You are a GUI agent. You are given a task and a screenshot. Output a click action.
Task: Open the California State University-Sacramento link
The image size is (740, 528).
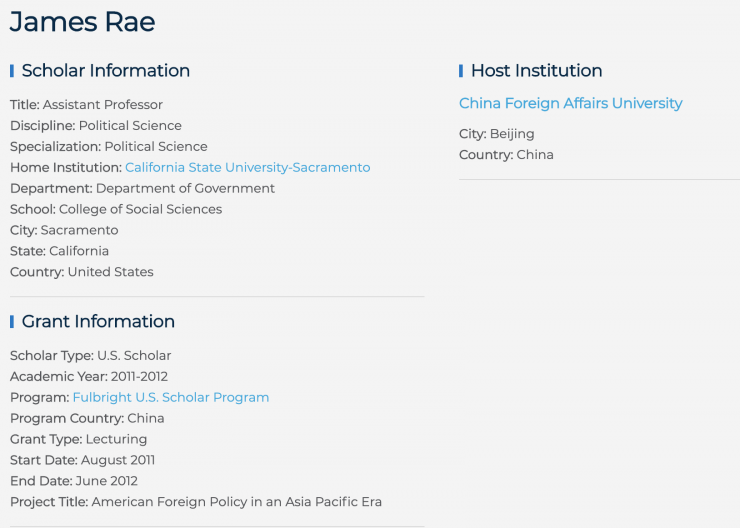247,167
